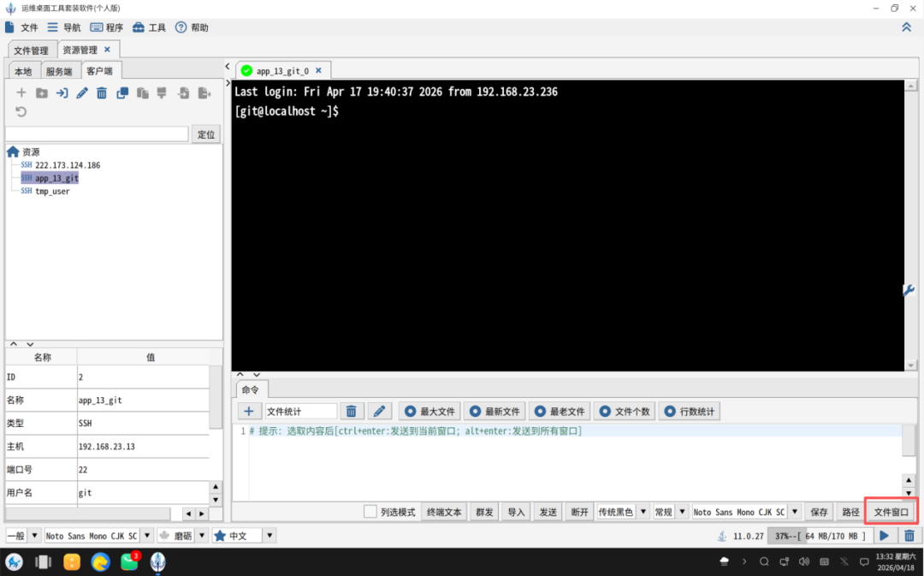Click the new folder icon in resource toolbar
The height and width of the screenshot is (576, 924).
point(42,92)
